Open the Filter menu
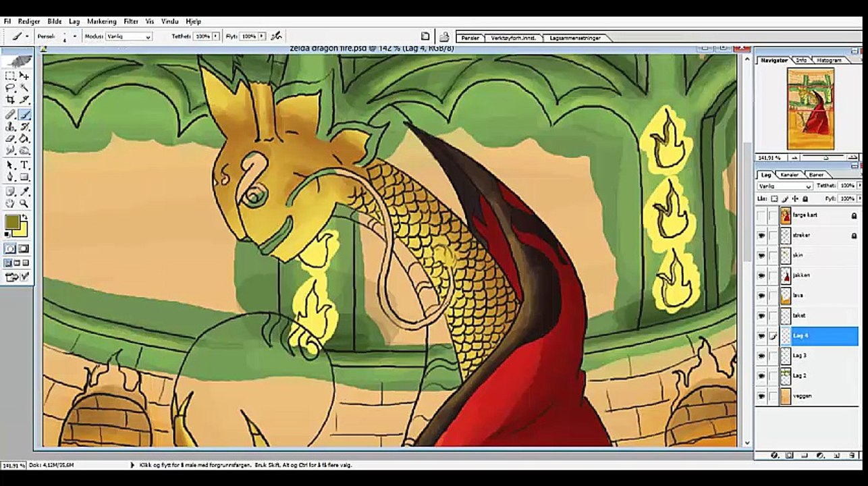This screenshot has height=486, width=868. (131, 22)
